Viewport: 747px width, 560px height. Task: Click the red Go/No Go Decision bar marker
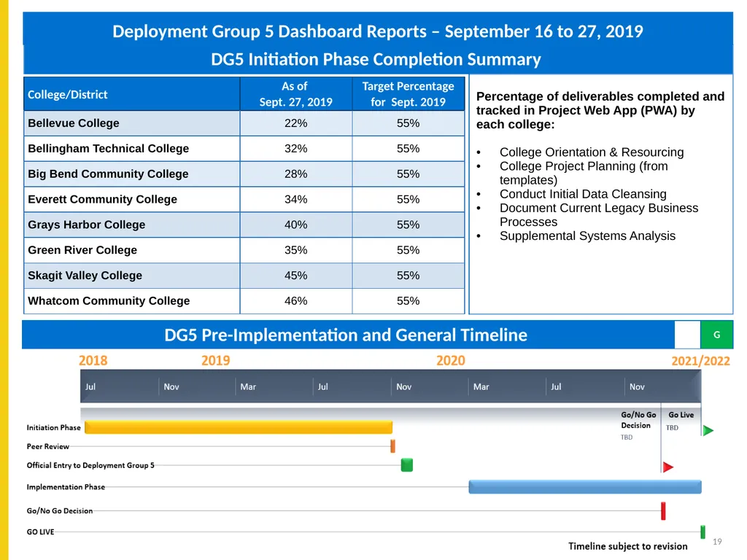(663, 511)
